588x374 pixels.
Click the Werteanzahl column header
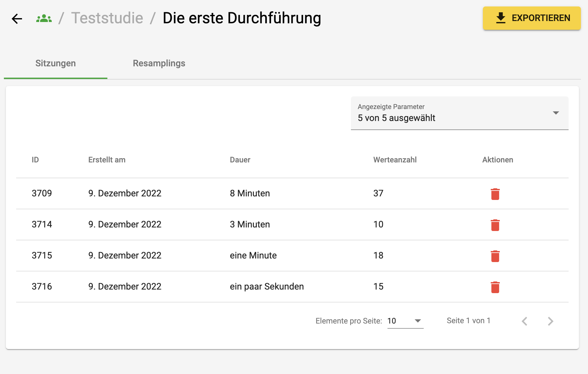(x=395, y=160)
